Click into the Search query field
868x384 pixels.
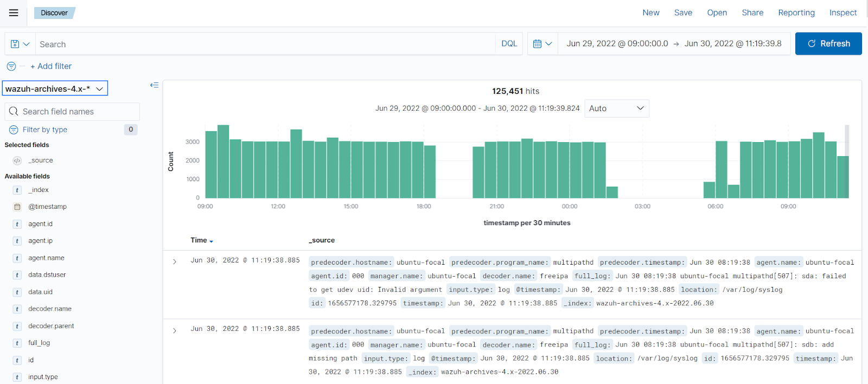tap(265, 44)
